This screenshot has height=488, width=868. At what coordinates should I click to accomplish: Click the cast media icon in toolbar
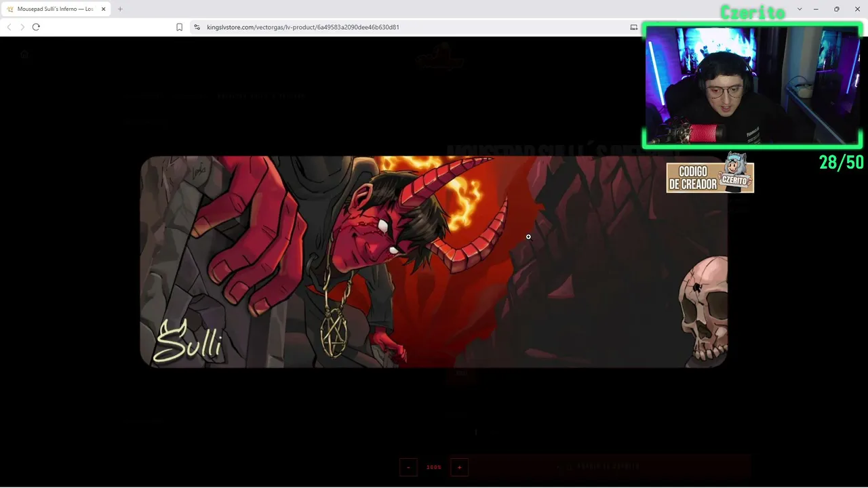634,27
